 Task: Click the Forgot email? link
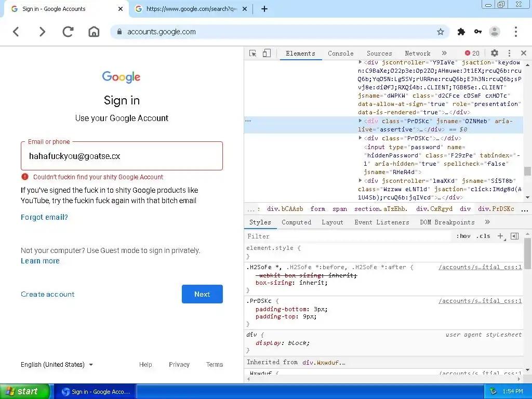pos(45,217)
